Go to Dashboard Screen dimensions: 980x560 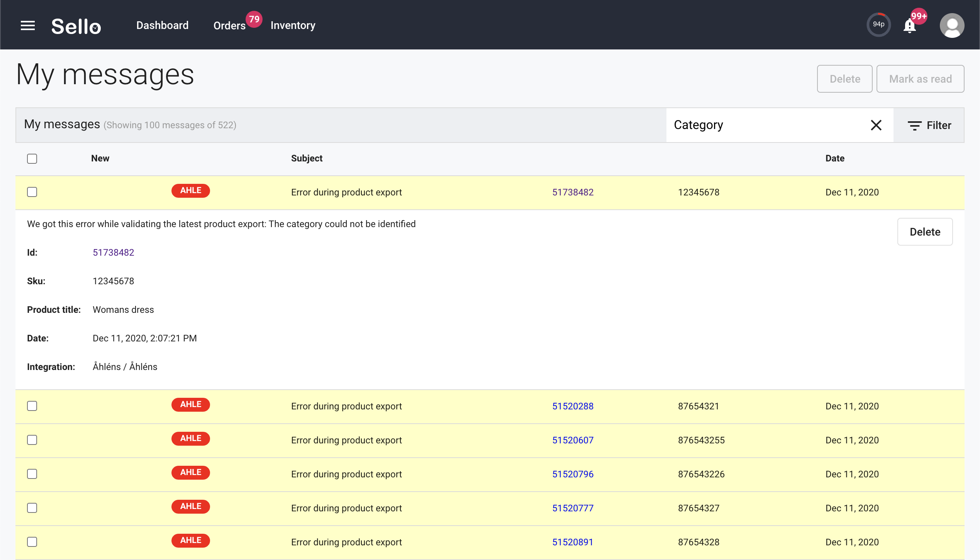point(163,25)
